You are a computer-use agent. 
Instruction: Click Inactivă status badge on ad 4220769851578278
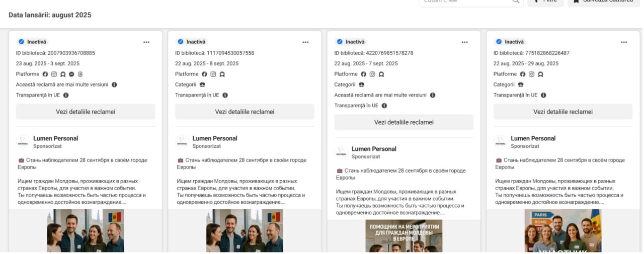coord(351,42)
